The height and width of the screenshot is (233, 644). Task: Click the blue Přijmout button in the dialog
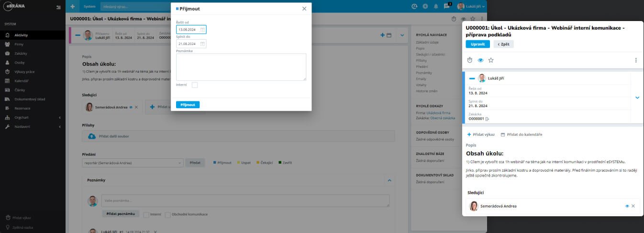pyautogui.click(x=188, y=105)
